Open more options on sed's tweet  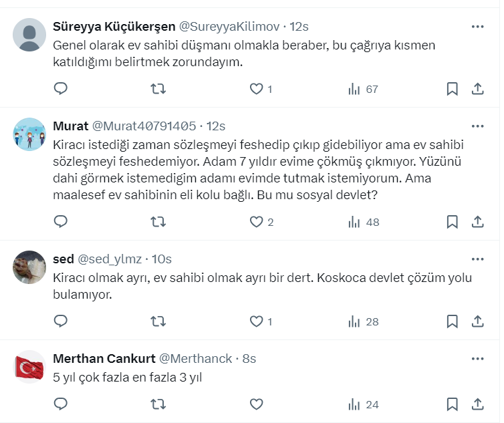[477, 259]
